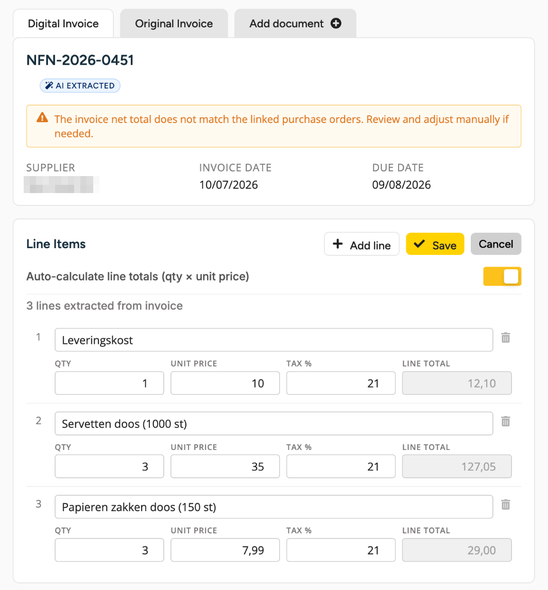This screenshot has height=590, width=548.
Task: Edit the Servetten doos (1000 st) description
Action: (274, 423)
